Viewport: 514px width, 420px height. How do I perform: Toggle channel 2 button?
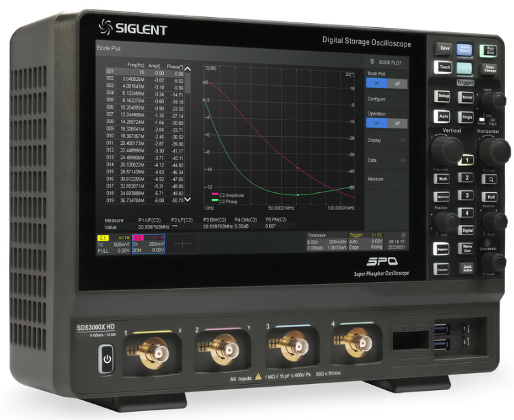[x=466, y=178]
